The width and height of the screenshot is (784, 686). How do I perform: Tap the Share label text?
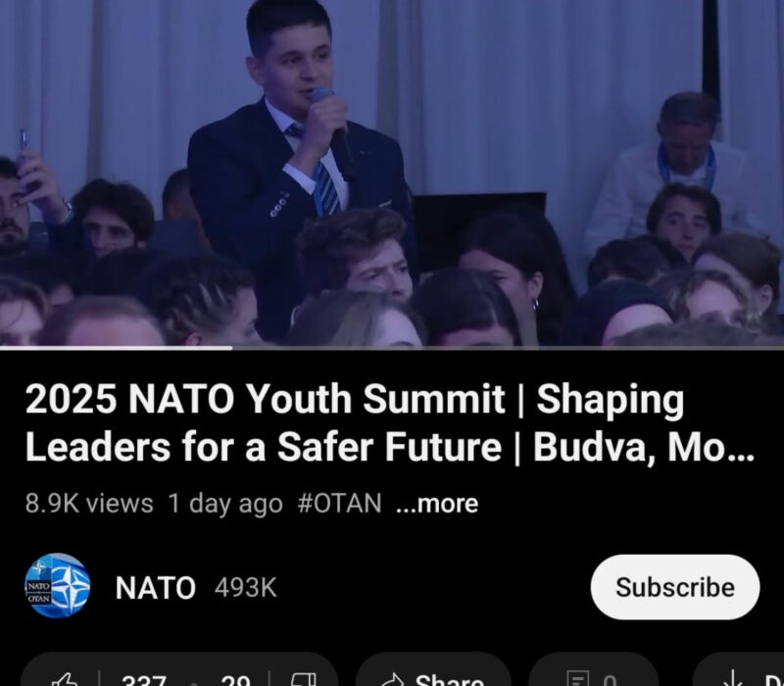[450, 680]
